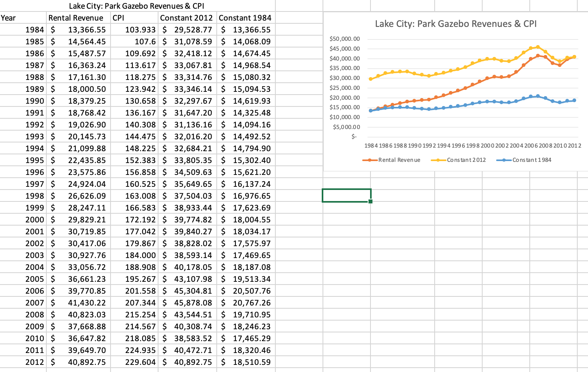The height and width of the screenshot is (372, 588).
Task: Select the CPI value 152.383
Action: (x=134, y=160)
